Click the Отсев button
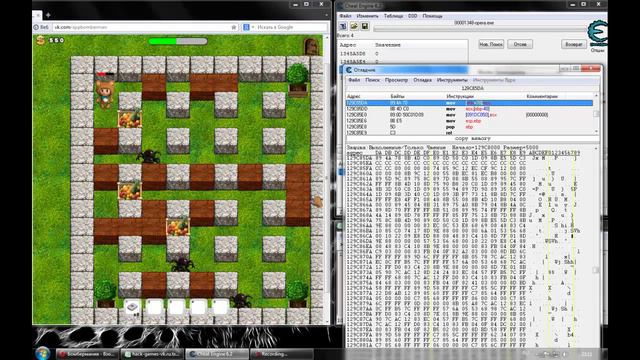 [x=520, y=44]
